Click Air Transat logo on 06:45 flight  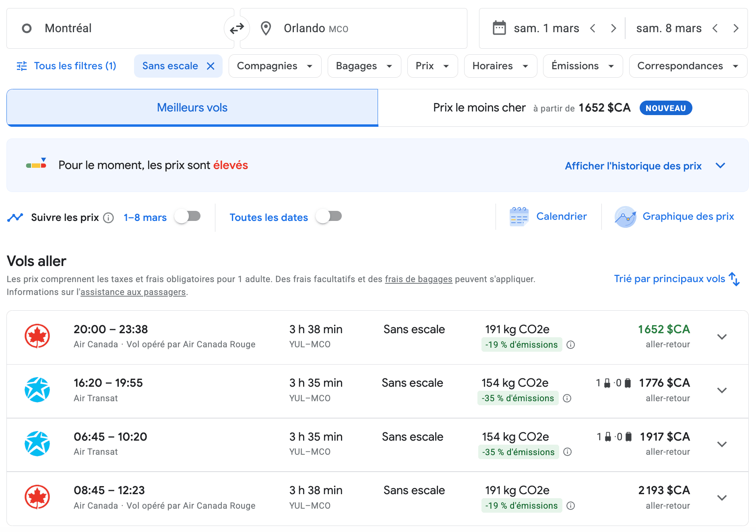pyautogui.click(x=37, y=443)
